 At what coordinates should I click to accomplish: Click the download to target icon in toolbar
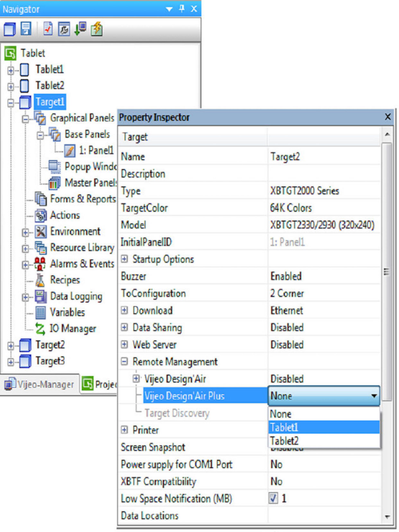point(80,29)
